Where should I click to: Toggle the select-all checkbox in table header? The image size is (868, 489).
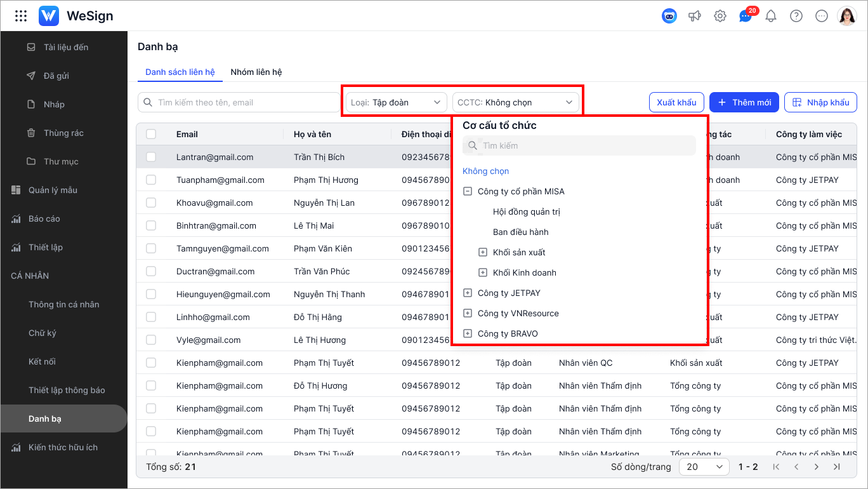151,134
